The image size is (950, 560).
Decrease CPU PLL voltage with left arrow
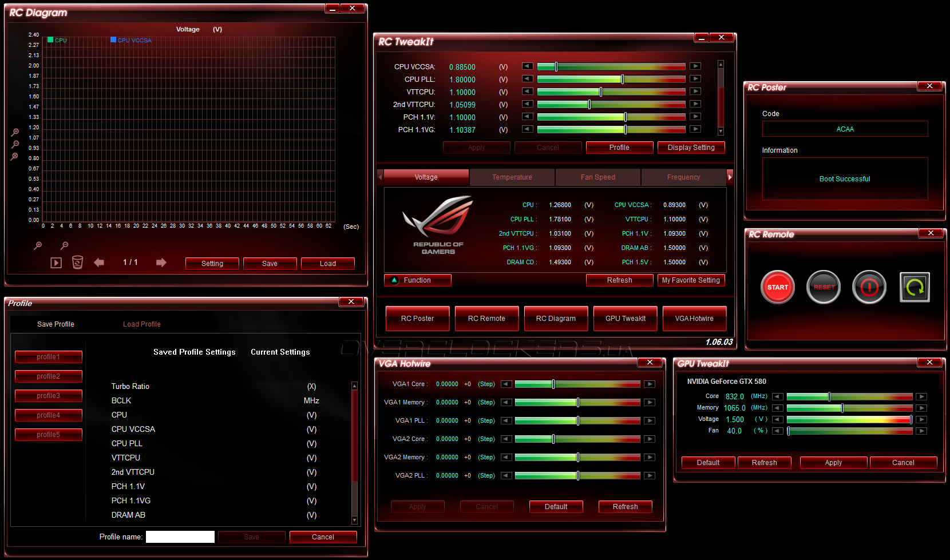[x=528, y=79]
